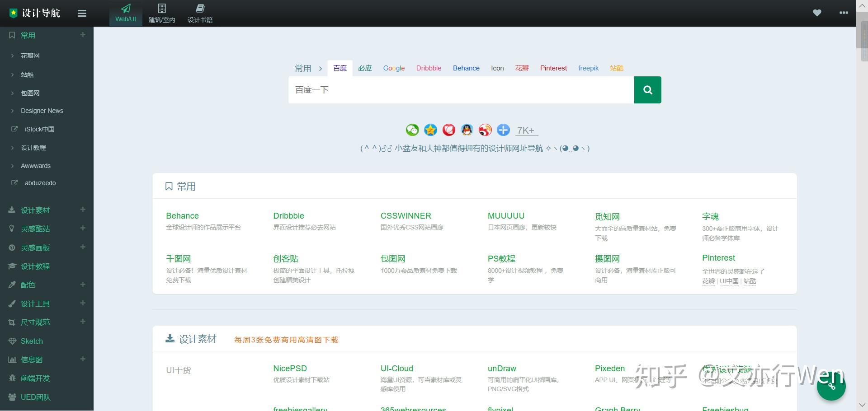Click the 前端开发 bug icon

pyautogui.click(x=12, y=378)
